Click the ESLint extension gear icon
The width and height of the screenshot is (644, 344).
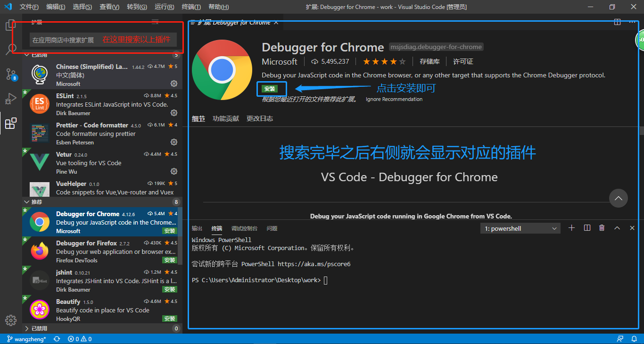(173, 113)
